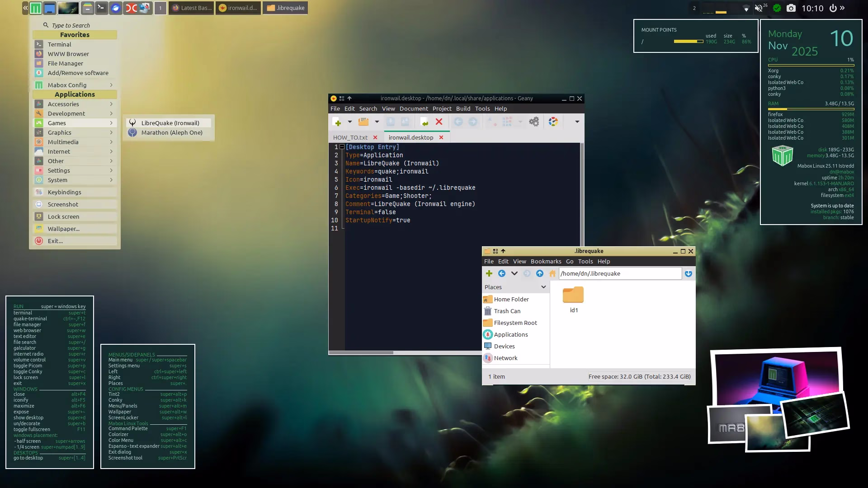This screenshot has height=488, width=868.
Task: Open the history dropdown arrow beside back button
Action: pyautogui.click(x=514, y=273)
